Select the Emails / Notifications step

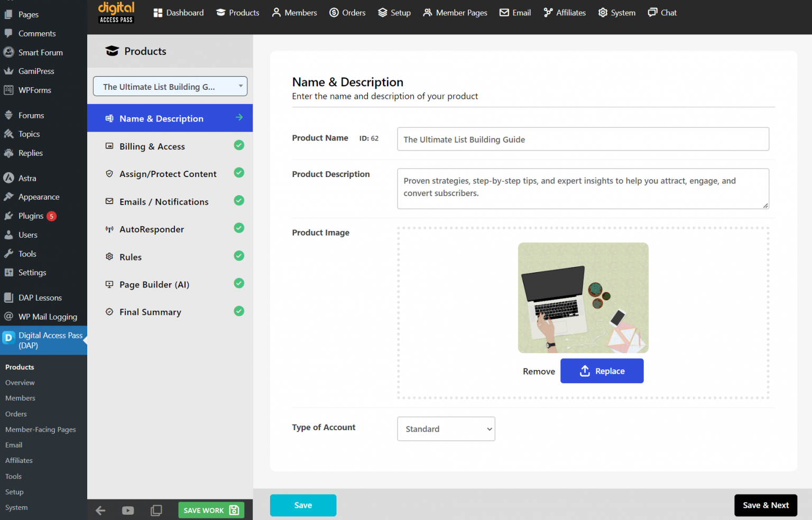[164, 201]
